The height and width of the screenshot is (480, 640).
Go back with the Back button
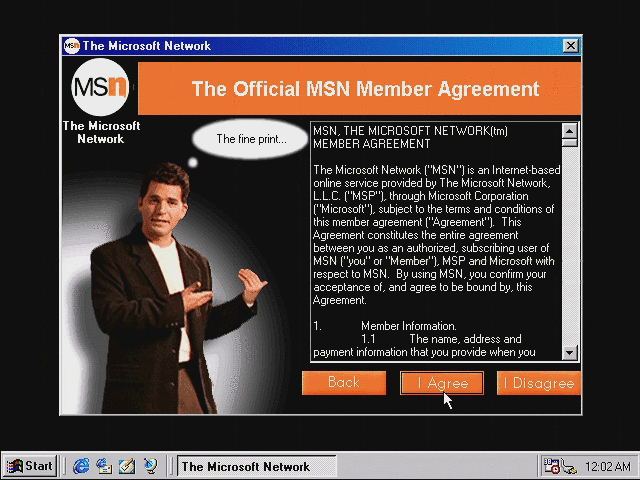[344, 383]
